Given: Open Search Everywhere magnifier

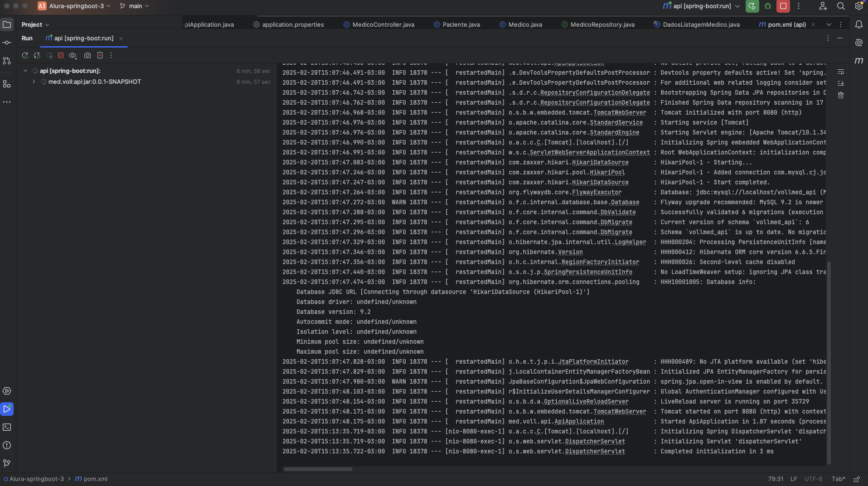Looking at the screenshot, I should [841, 6].
